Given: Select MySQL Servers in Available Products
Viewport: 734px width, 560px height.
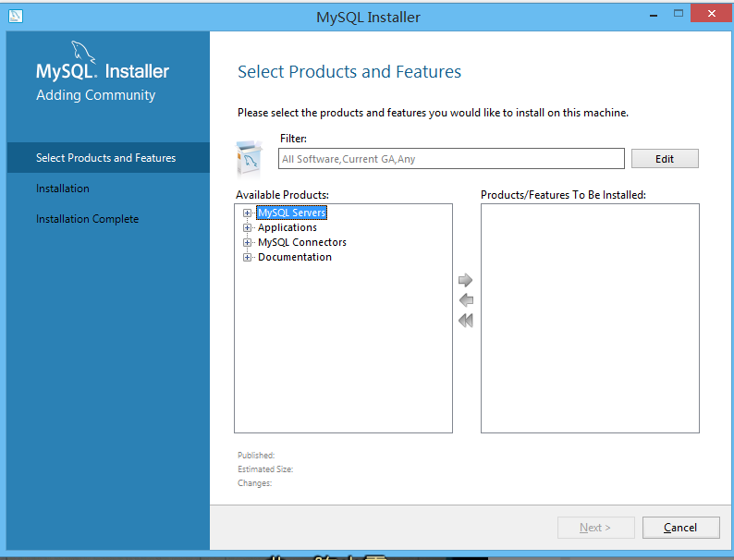Looking at the screenshot, I should (x=291, y=213).
